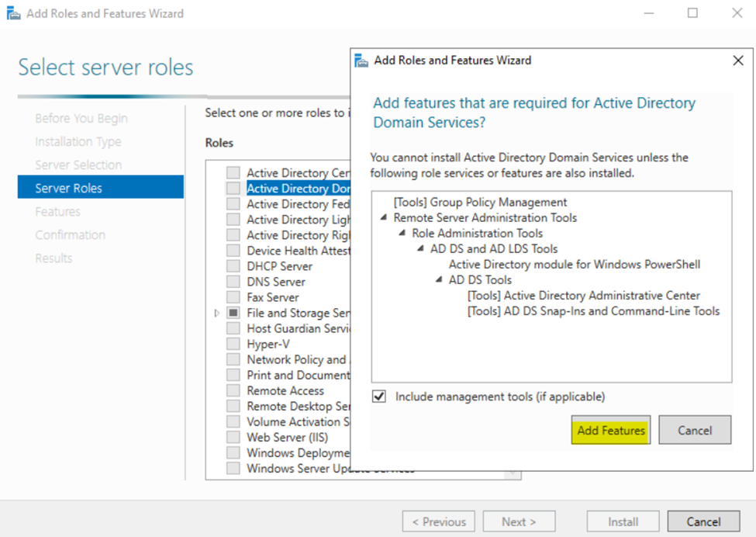Check the Remote Access role
Image resolution: width=756 pixels, height=537 pixels.
[x=233, y=390]
